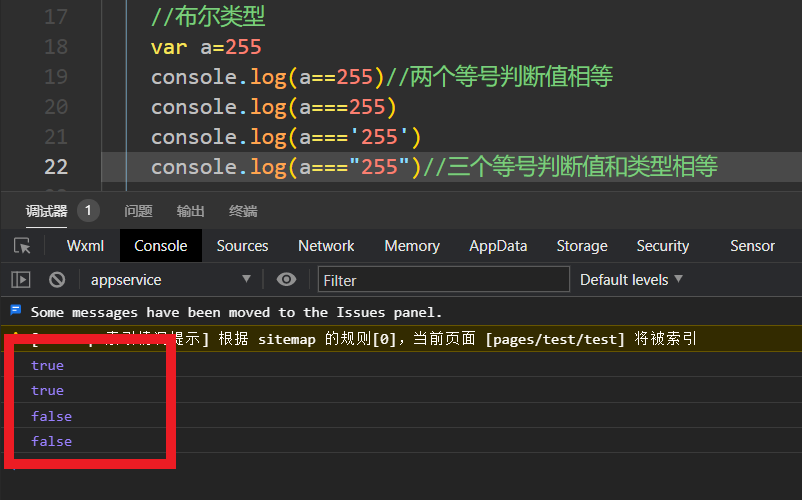Toggle the eye live expression icon
802x500 pixels.
pyautogui.click(x=286, y=279)
